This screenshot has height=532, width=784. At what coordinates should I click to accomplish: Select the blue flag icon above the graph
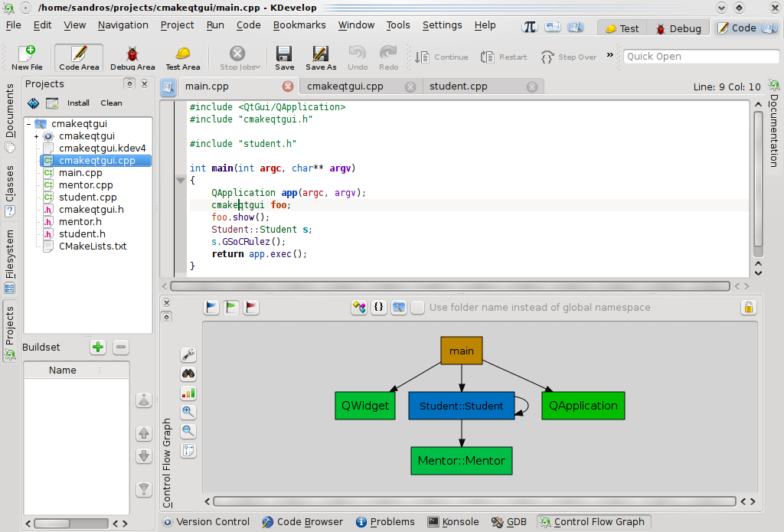pyautogui.click(x=211, y=307)
